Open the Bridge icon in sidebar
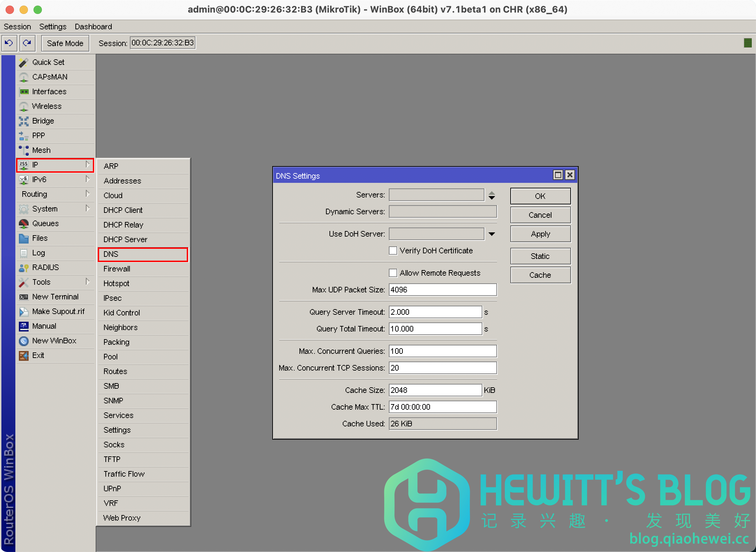 [x=23, y=121]
